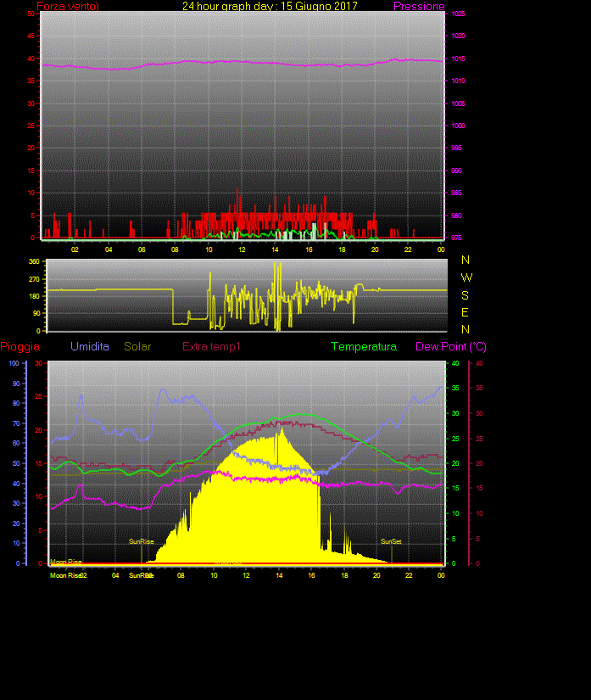The width and height of the screenshot is (591, 700).
Task: Click the blue "Umidita" legend label
Action: pos(90,346)
